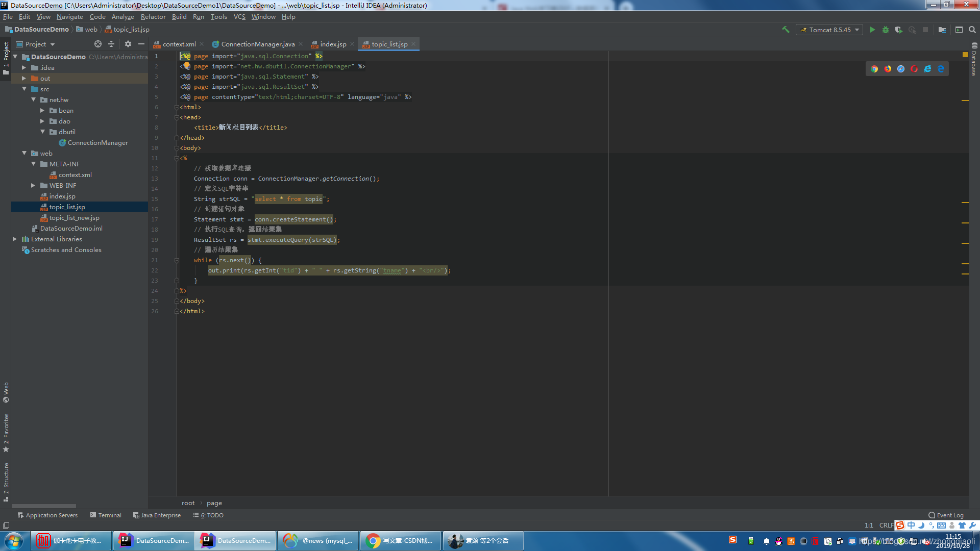The image size is (980, 551).
Task: Open the Event Log
Action: (946, 515)
